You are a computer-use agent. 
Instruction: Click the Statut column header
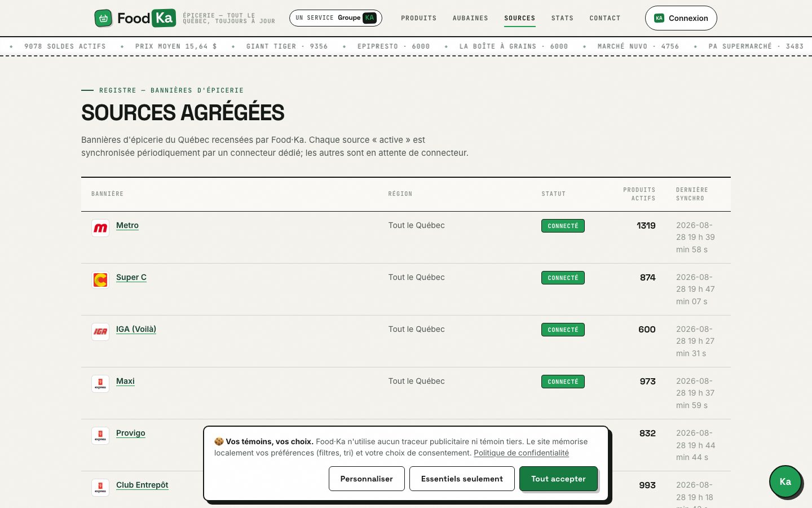coord(554,194)
